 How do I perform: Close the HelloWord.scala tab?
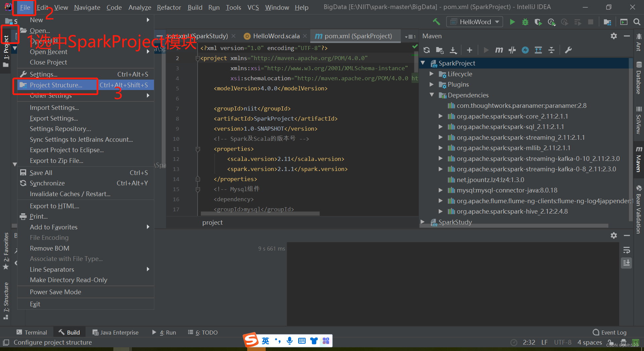(305, 36)
